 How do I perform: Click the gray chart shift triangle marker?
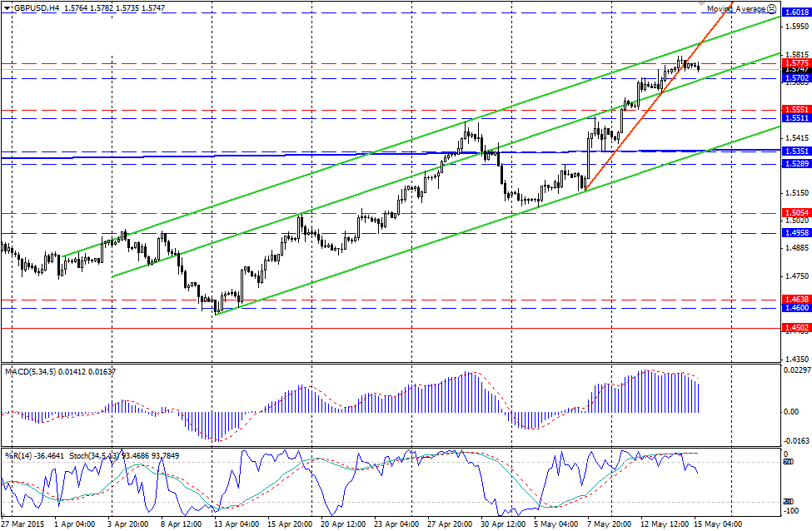pos(702,2)
